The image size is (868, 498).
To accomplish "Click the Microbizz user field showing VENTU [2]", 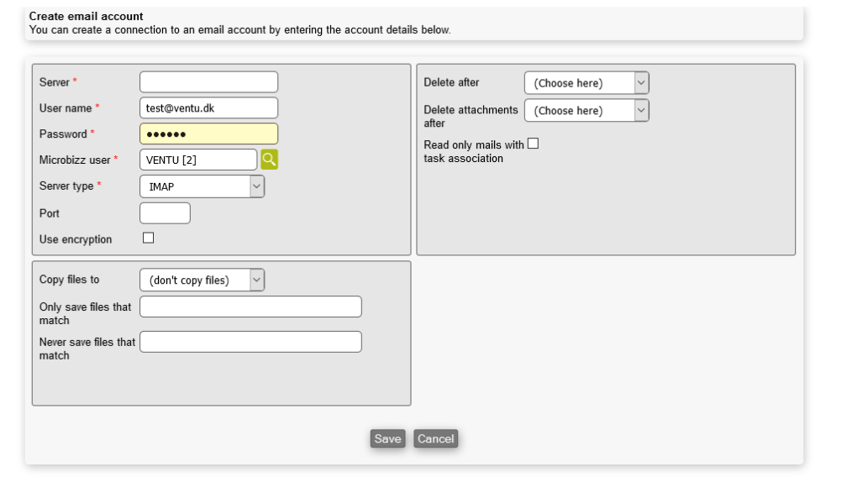I will coord(198,160).
